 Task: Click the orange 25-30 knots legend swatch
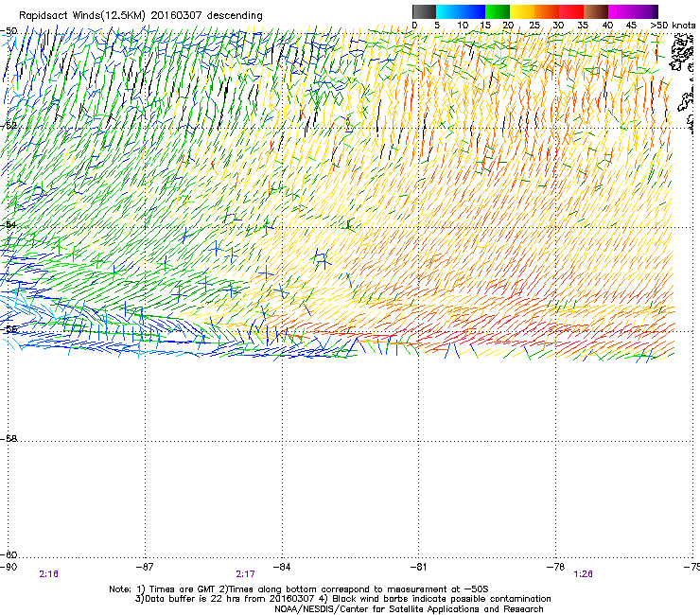(547, 11)
